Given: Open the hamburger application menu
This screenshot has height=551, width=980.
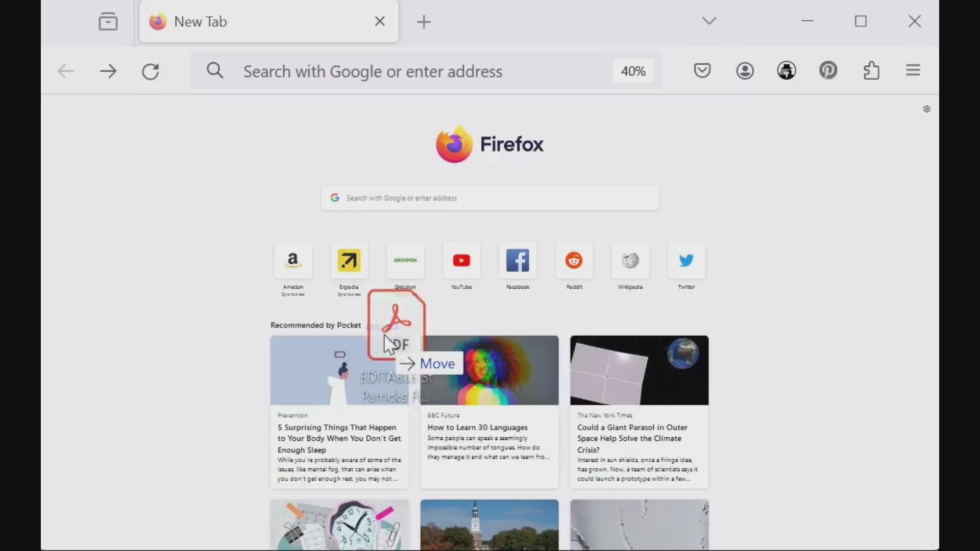Looking at the screenshot, I should [913, 70].
